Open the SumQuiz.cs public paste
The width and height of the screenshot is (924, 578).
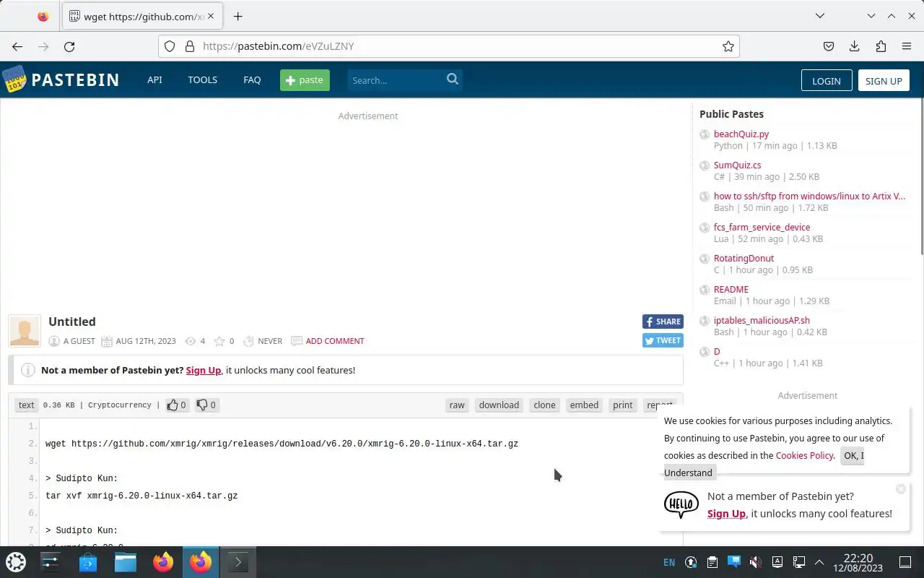click(737, 165)
